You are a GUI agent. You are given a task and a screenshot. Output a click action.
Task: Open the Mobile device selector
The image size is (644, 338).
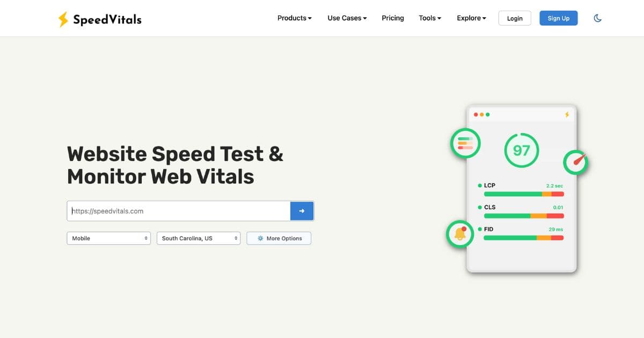click(x=108, y=238)
